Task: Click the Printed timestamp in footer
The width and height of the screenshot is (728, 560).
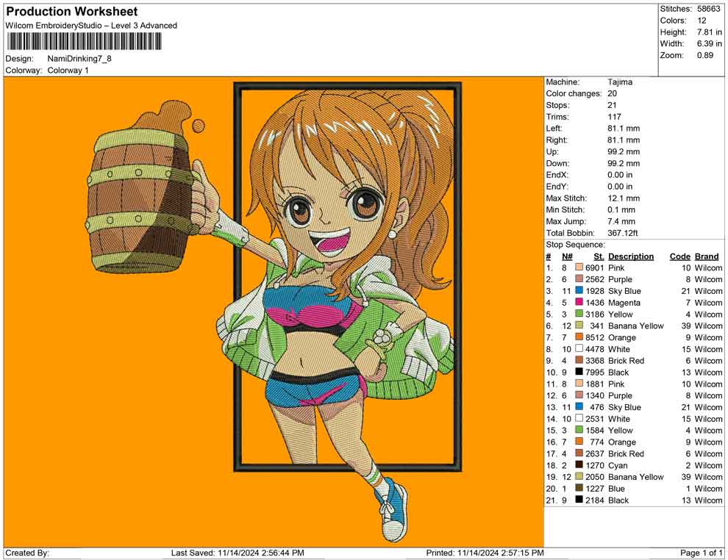Action: (x=485, y=553)
